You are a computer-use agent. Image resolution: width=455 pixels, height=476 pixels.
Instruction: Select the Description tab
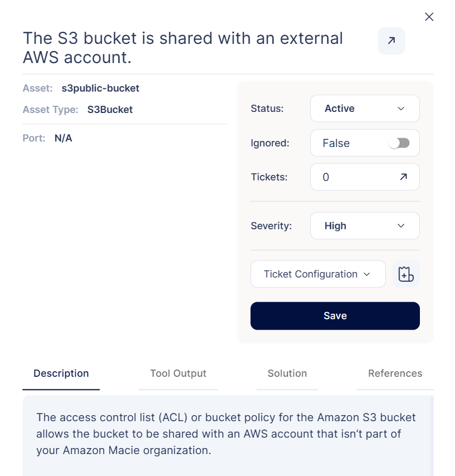click(61, 373)
